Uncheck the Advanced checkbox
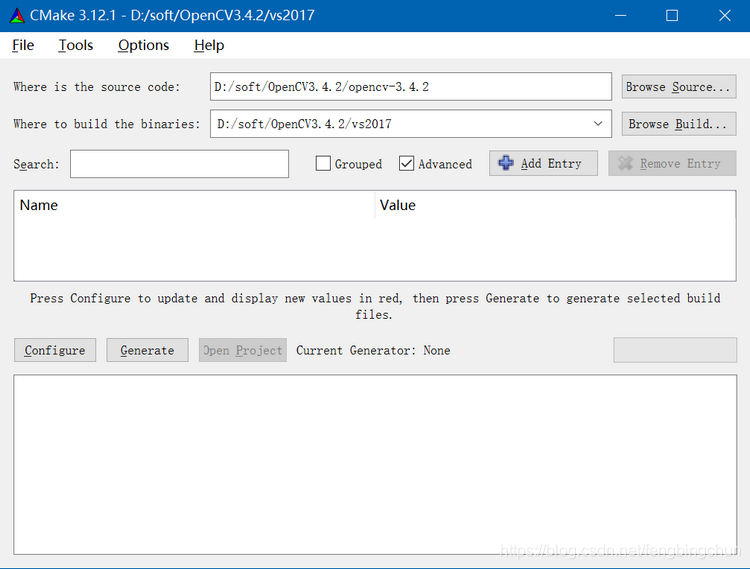The image size is (750, 569). [x=406, y=164]
